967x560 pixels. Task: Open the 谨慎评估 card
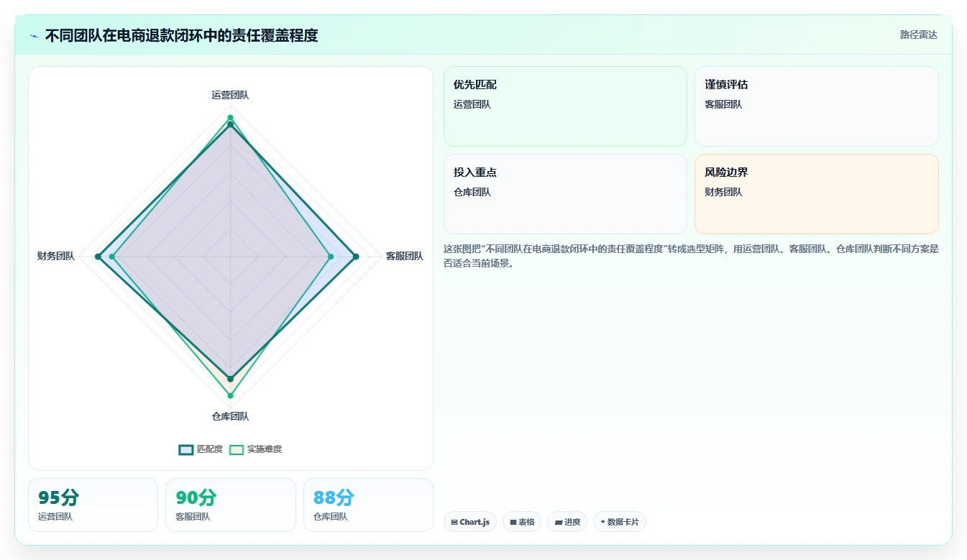click(817, 106)
